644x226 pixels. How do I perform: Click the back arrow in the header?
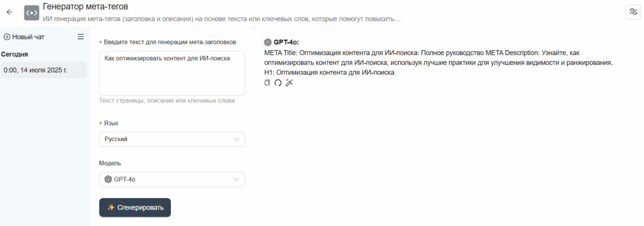tap(9, 12)
